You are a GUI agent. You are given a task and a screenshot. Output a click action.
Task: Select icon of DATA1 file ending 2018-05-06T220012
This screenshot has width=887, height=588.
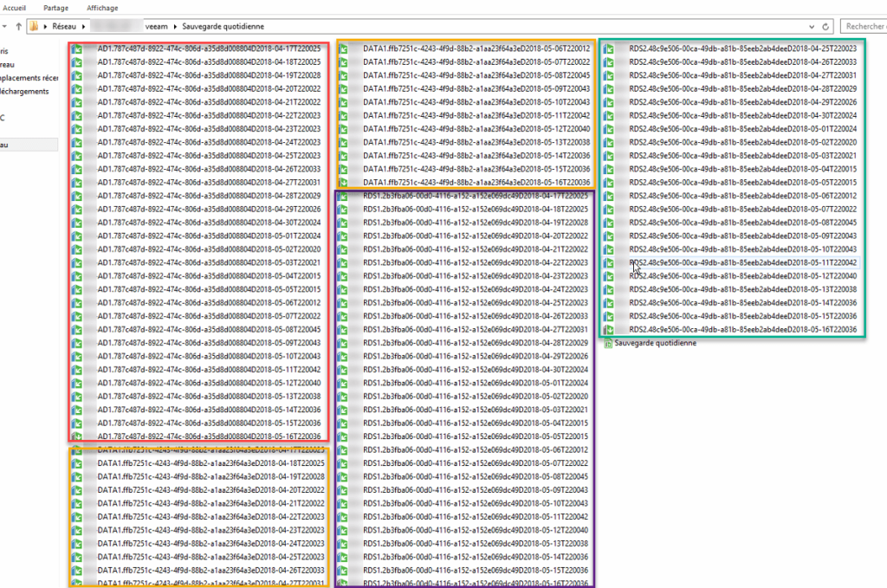(x=343, y=49)
